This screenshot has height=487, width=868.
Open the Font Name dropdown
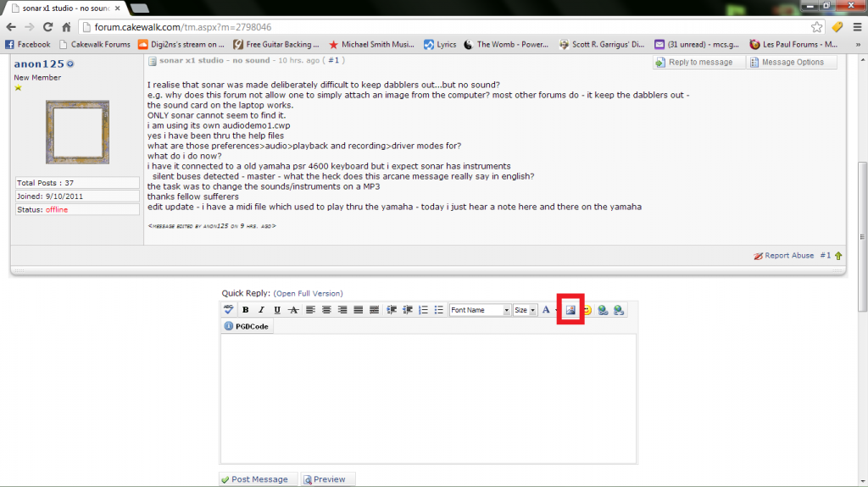(x=480, y=310)
